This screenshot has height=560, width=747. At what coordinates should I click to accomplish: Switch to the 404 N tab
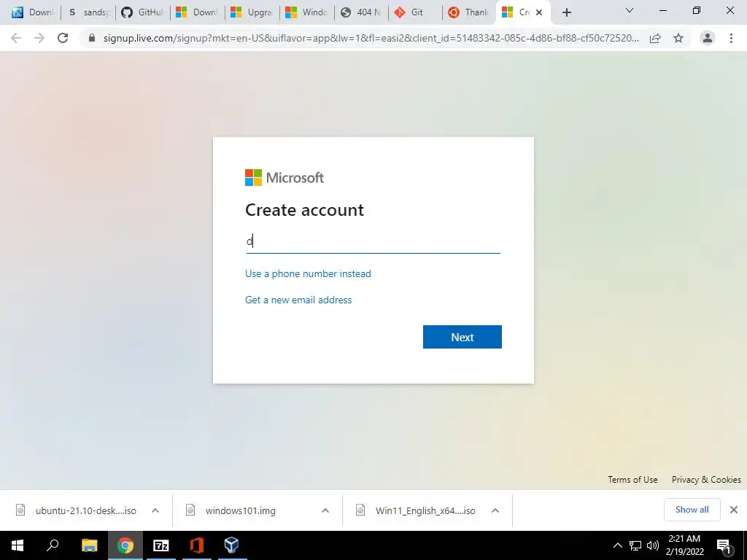(360, 12)
